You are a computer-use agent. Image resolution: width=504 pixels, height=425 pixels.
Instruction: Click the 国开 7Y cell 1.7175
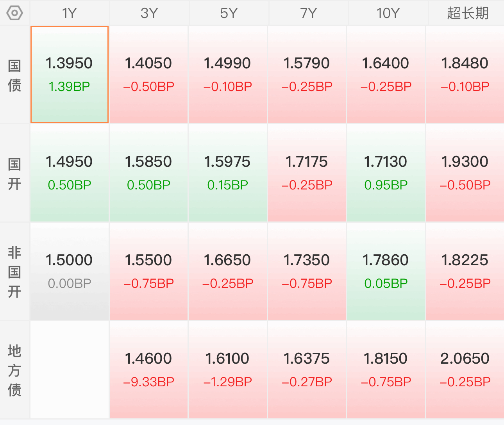307,173
